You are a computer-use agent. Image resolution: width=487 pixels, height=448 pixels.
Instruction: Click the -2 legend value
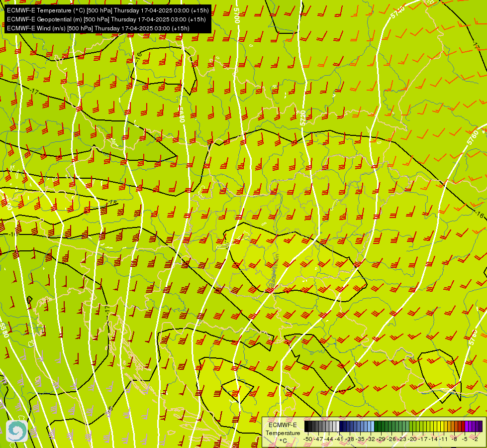tap(475, 439)
